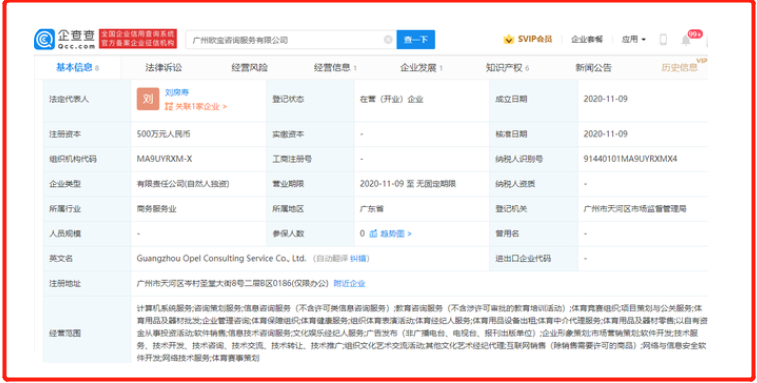
Task: Select the taxpayer ID 91440101MA9UYRXMX4
Action: point(631,159)
